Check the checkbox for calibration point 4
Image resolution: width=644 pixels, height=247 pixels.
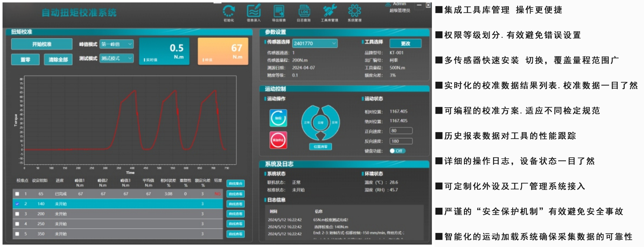click(17, 224)
